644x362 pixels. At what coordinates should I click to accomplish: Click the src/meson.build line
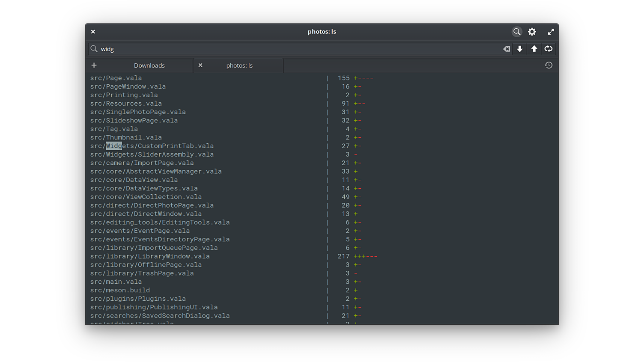coord(120,290)
